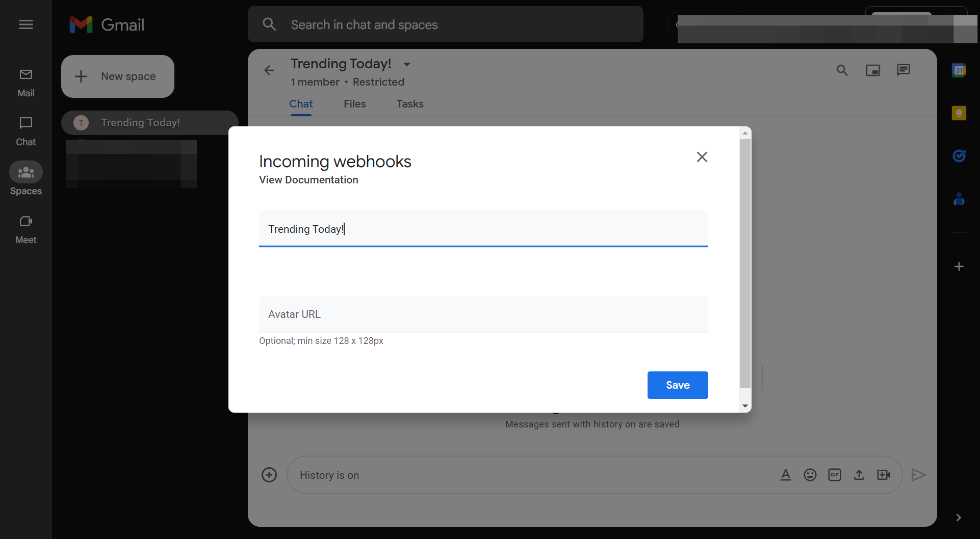
Task: Click the Avatar URL input field
Action: (483, 314)
